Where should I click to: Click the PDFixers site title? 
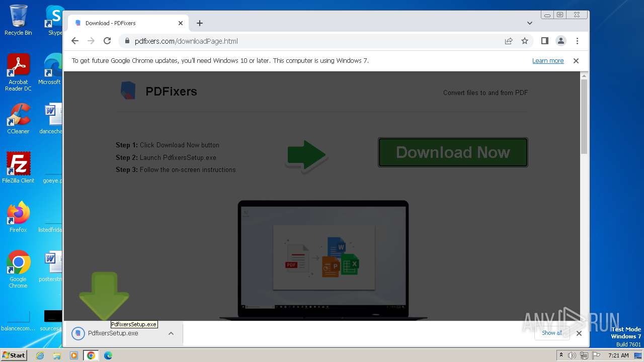(x=171, y=92)
